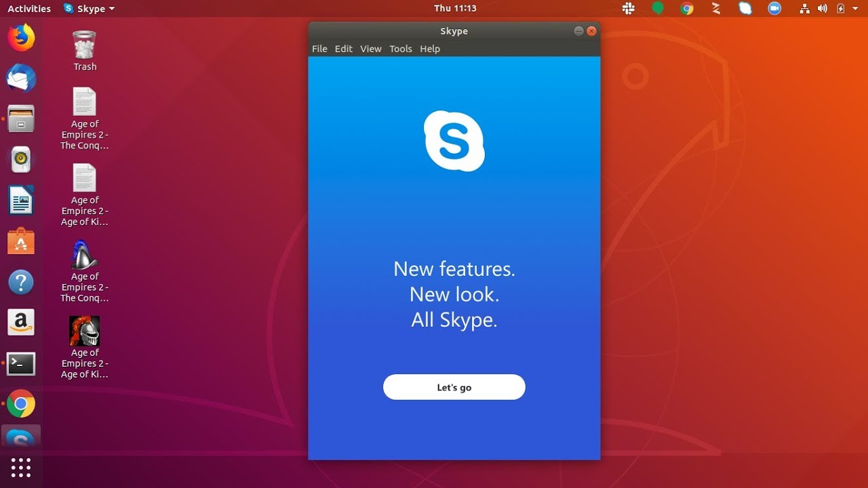
Task: Select the document file "Age of Empires 2 - The Conq…"
Action: point(85,119)
